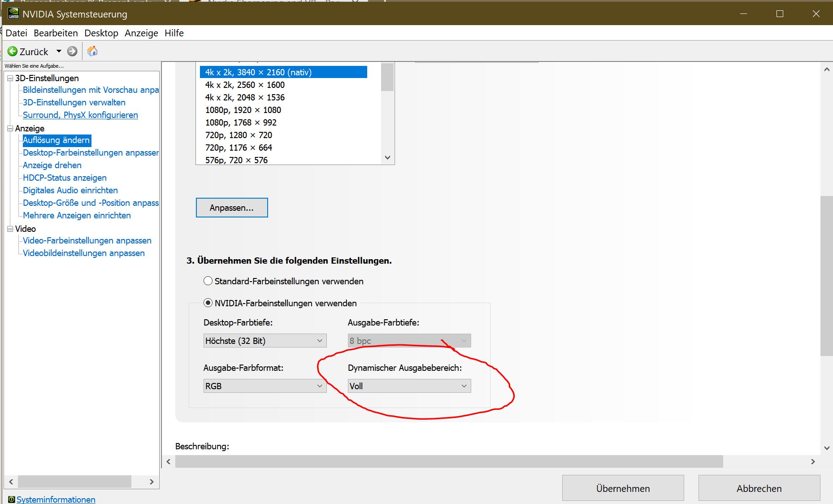Viewport: 833px width, 504px height.
Task: Select resolution 720p, 1176 × 664
Action: 239,148
